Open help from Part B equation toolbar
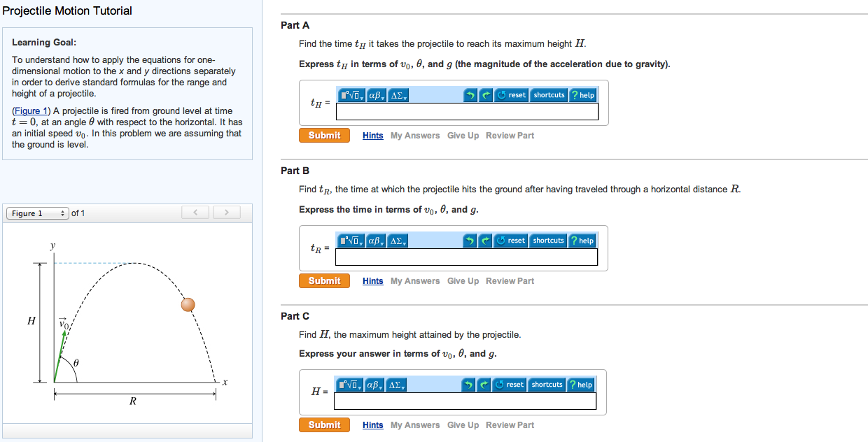 [x=583, y=241]
